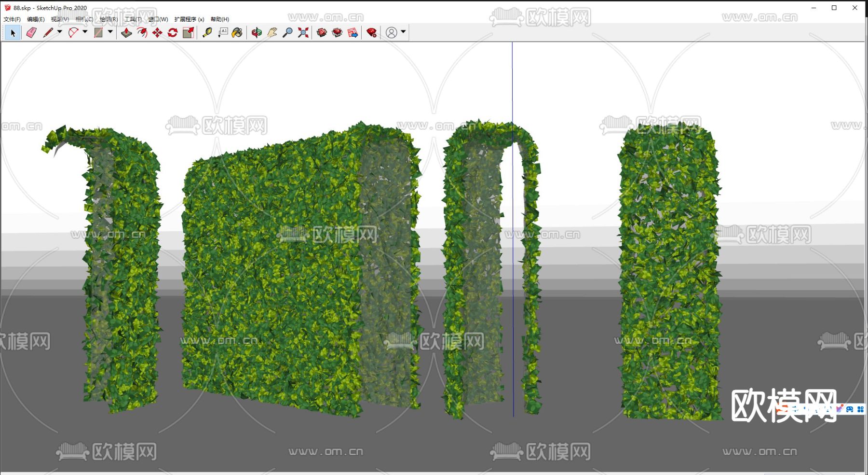Activate the Line drawing tool

point(48,32)
